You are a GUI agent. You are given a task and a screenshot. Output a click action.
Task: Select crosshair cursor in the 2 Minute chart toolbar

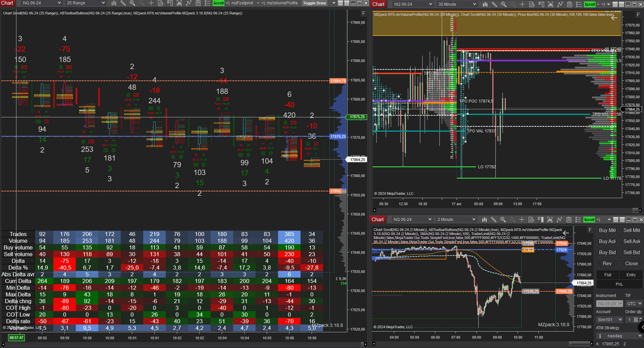click(522, 219)
